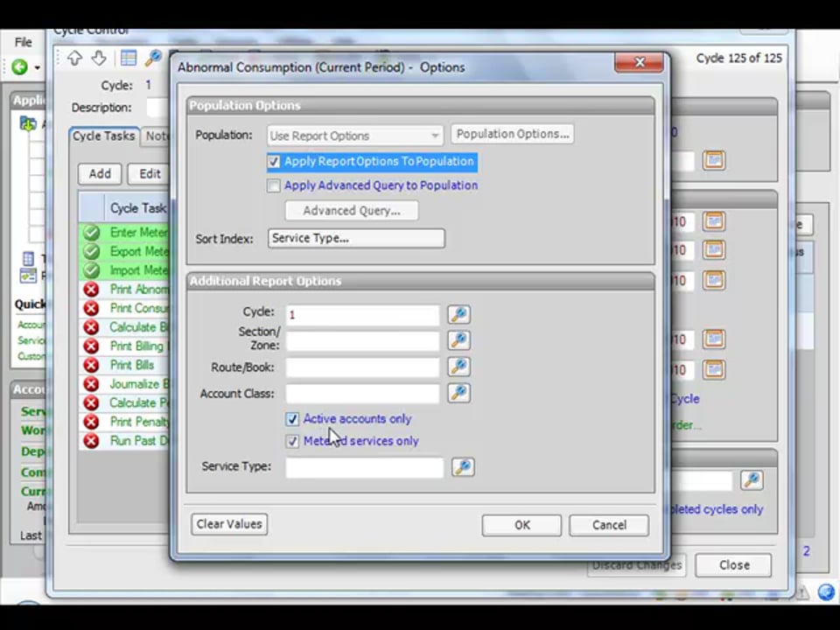Open lookup for Service Type field

tap(463, 467)
